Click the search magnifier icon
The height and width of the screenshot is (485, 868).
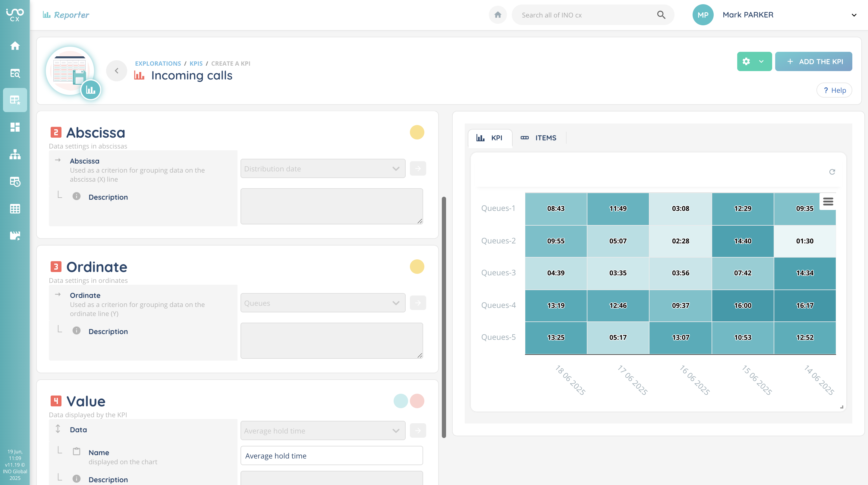(661, 15)
